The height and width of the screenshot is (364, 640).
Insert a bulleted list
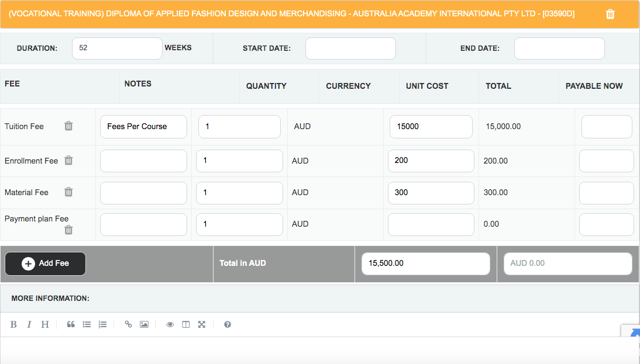click(x=87, y=324)
